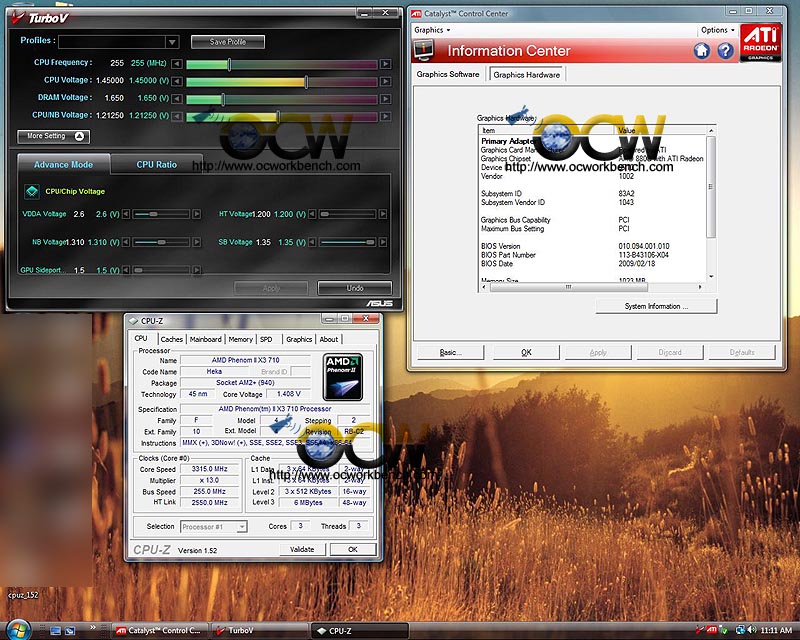The image size is (800, 640).
Task: Open the Options menu in Catalyst
Action: 717,30
